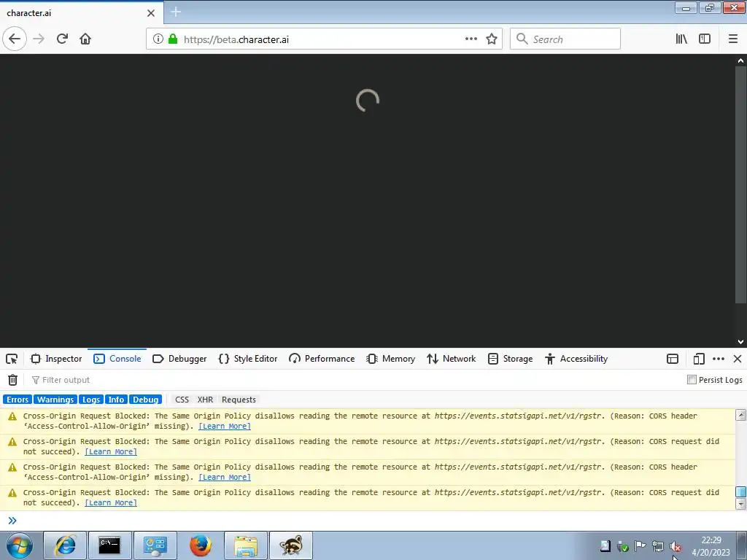
Task: Click console scrollbar down arrow
Action: click(x=741, y=504)
